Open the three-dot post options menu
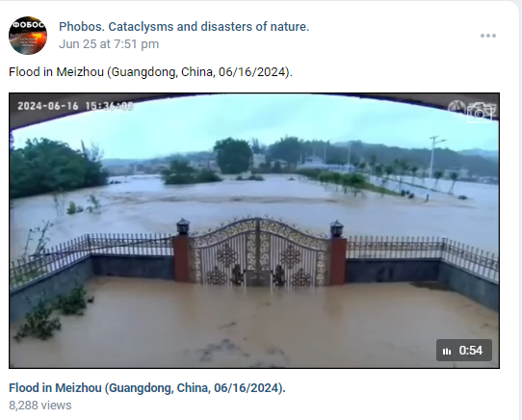Screen dimensions: 522x420 (x=488, y=36)
